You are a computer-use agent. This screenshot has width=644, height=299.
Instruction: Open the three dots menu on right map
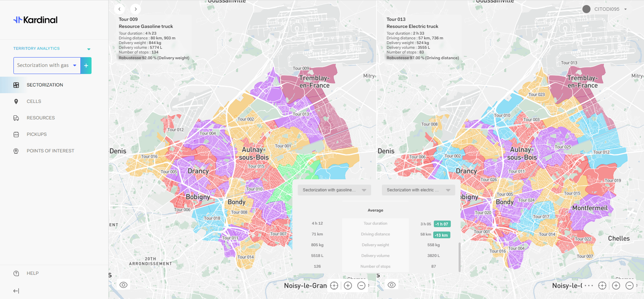tap(589, 285)
